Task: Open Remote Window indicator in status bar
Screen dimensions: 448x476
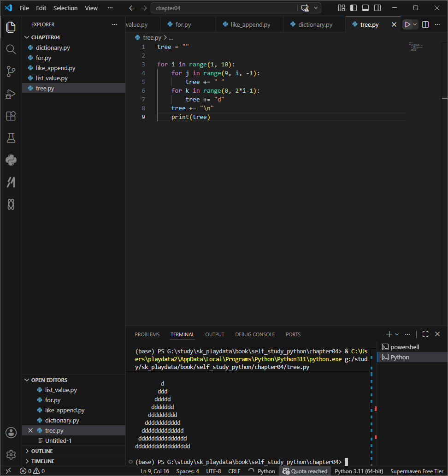Action: point(8,471)
